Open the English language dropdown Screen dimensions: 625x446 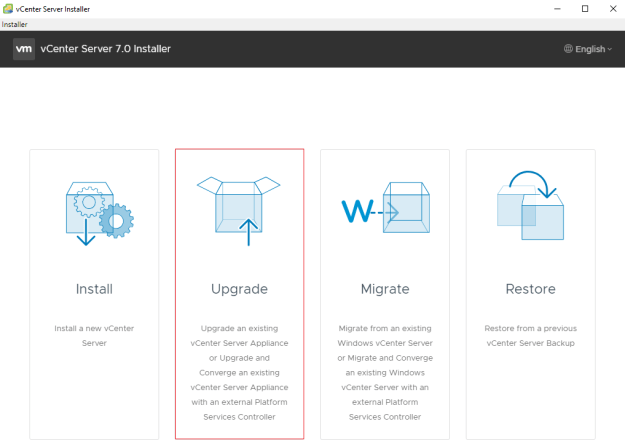(x=588, y=49)
